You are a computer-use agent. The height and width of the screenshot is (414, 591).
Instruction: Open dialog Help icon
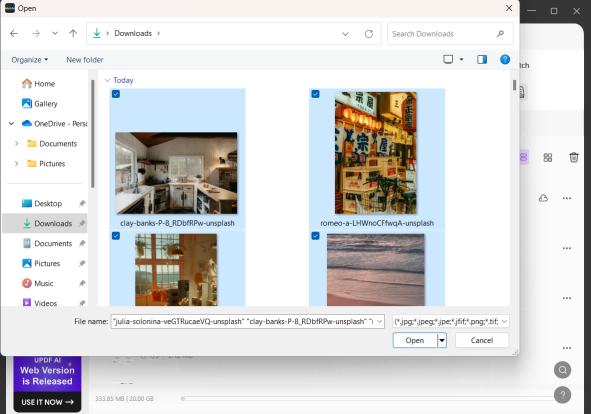(x=505, y=59)
